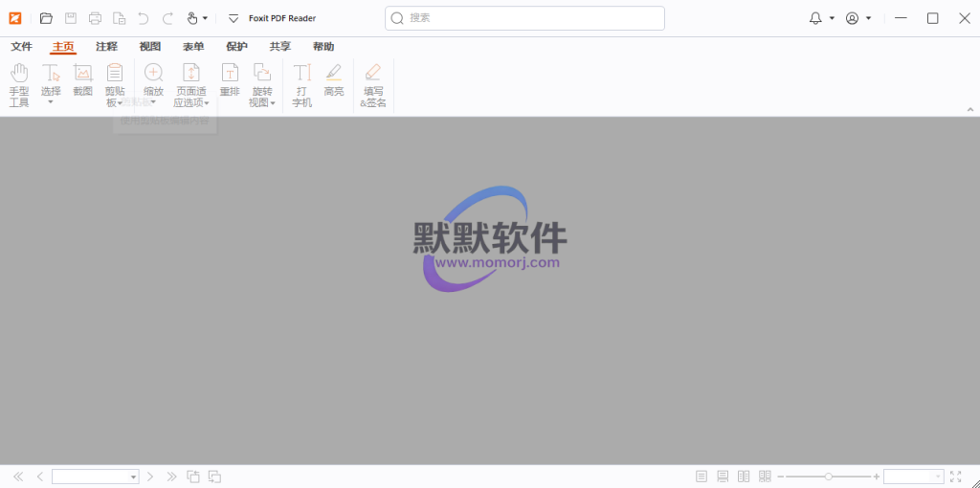
Task: Enable single page view in status bar
Action: [x=702, y=477]
